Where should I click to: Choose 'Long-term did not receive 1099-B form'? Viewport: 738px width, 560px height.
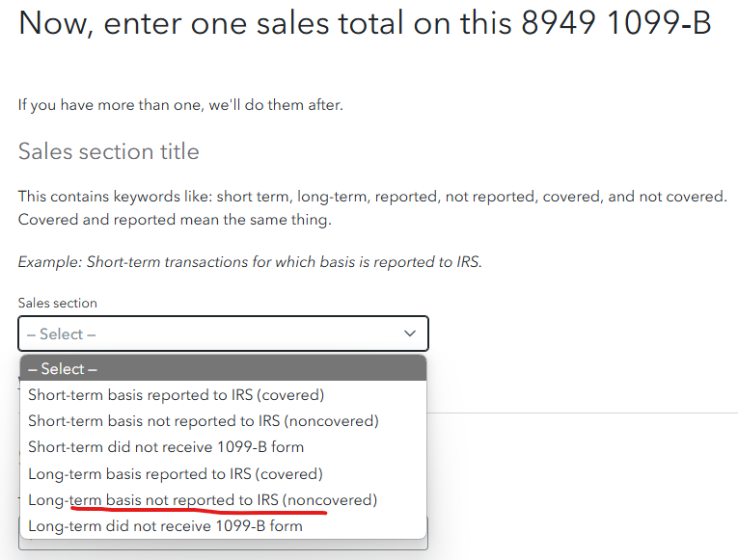click(x=223, y=526)
